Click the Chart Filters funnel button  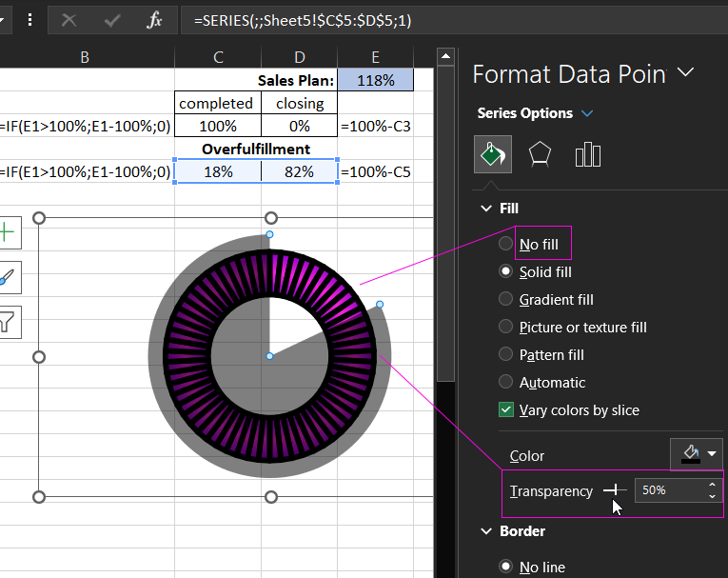click(x=8, y=322)
